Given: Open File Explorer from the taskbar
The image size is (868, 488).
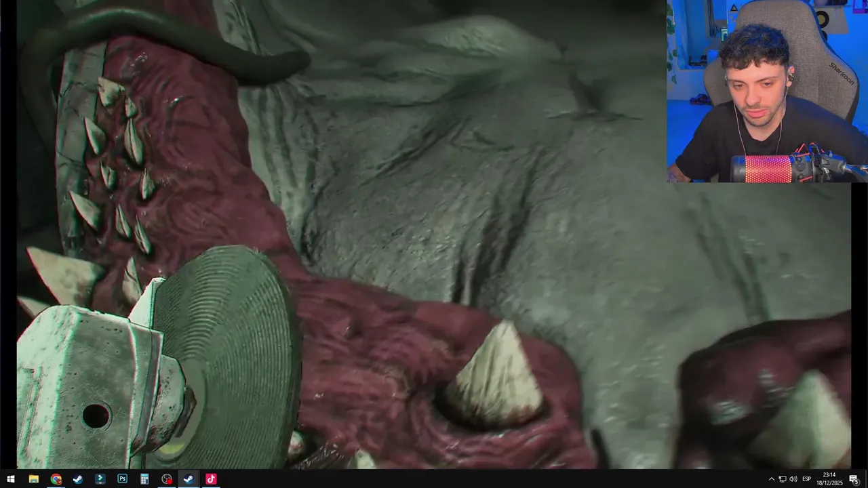Looking at the screenshot, I should [x=33, y=479].
